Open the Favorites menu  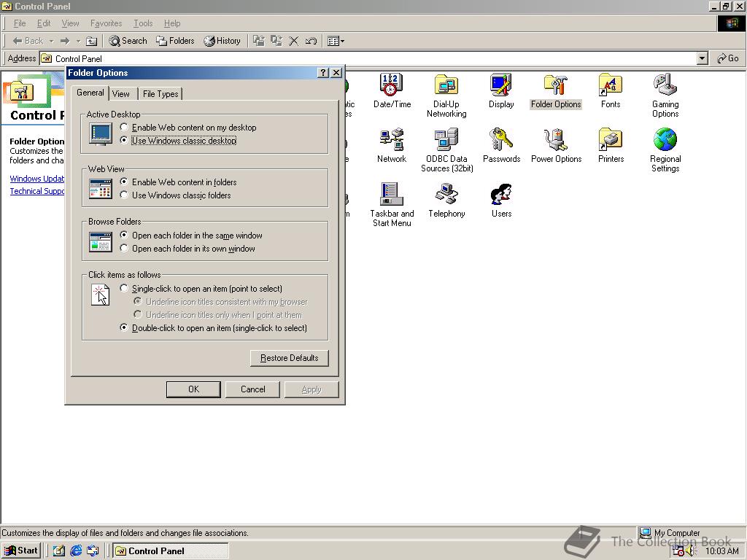click(107, 23)
